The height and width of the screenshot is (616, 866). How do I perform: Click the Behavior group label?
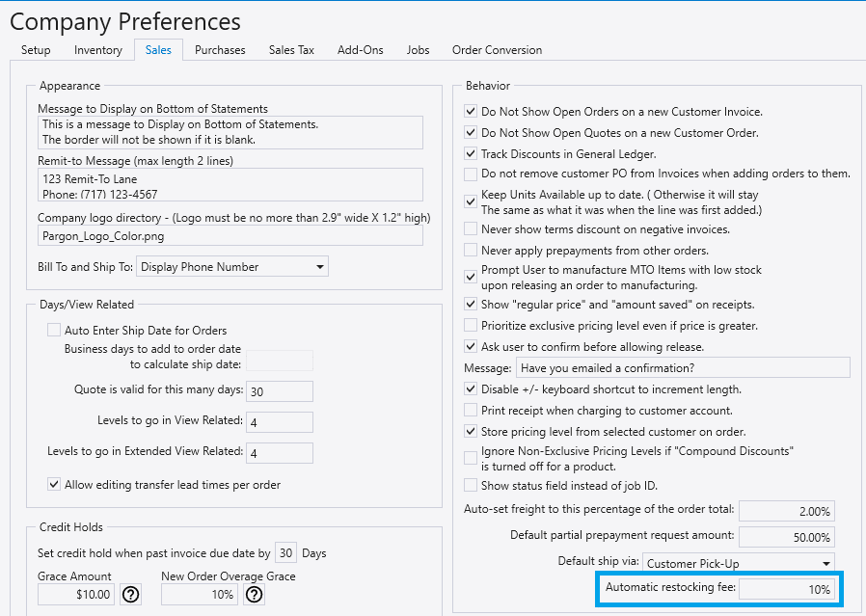tap(488, 86)
